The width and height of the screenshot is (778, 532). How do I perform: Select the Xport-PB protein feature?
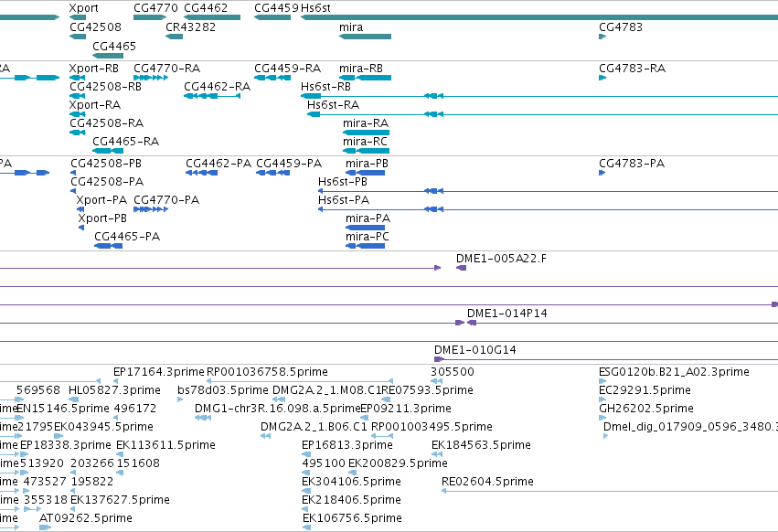coord(81,228)
